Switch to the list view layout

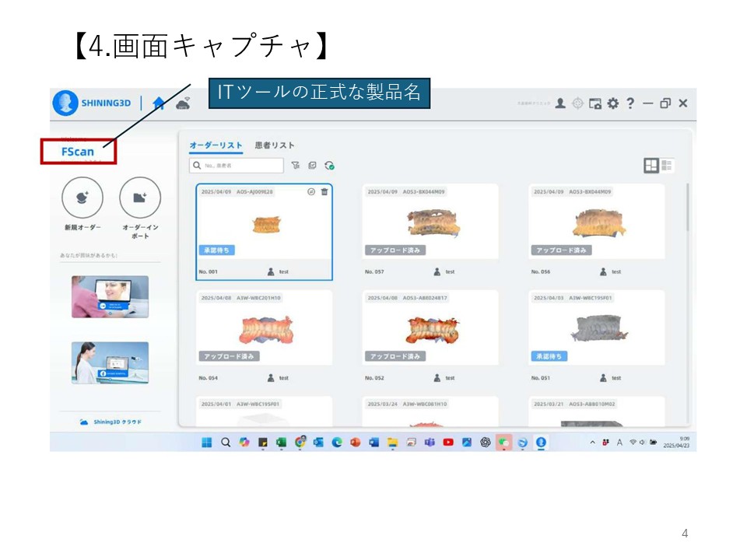pyautogui.click(x=668, y=165)
